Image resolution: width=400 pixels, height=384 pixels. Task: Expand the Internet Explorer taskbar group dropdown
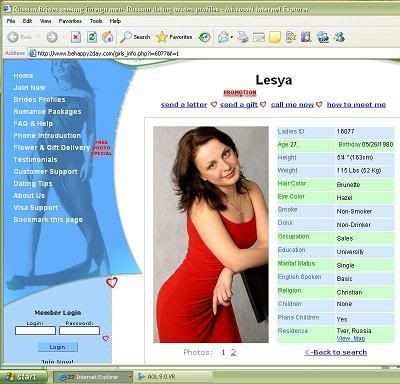coord(130,377)
